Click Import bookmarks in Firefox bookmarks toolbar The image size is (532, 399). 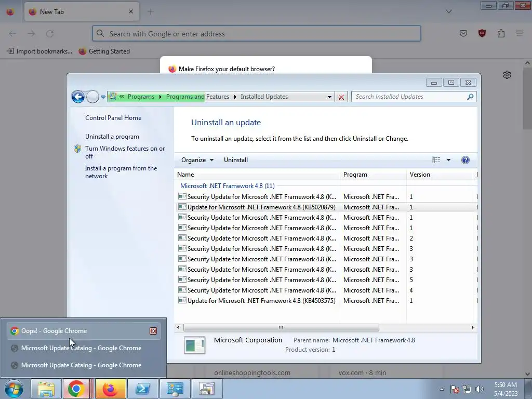pyautogui.click(x=39, y=51)
